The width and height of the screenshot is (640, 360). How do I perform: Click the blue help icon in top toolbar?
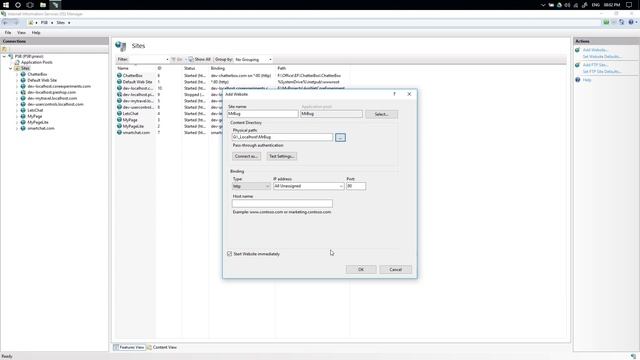[x=631, y=22]
